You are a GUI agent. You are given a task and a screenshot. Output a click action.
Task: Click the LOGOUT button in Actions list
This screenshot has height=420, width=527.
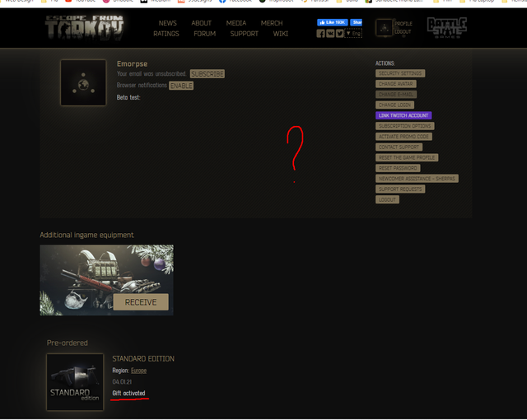(387, 199)
